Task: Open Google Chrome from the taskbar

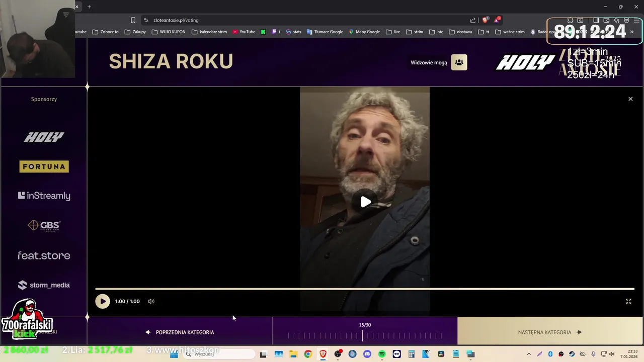Action: 308,354
